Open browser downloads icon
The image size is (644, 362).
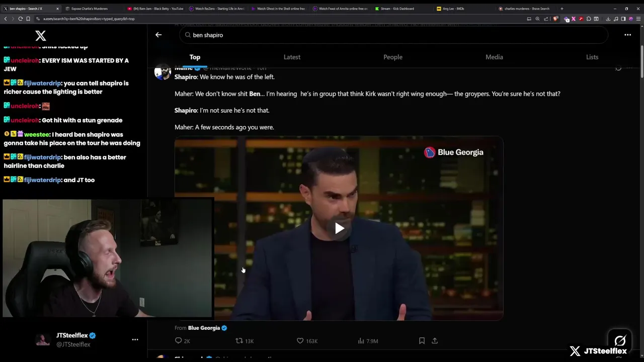point(608,19)
